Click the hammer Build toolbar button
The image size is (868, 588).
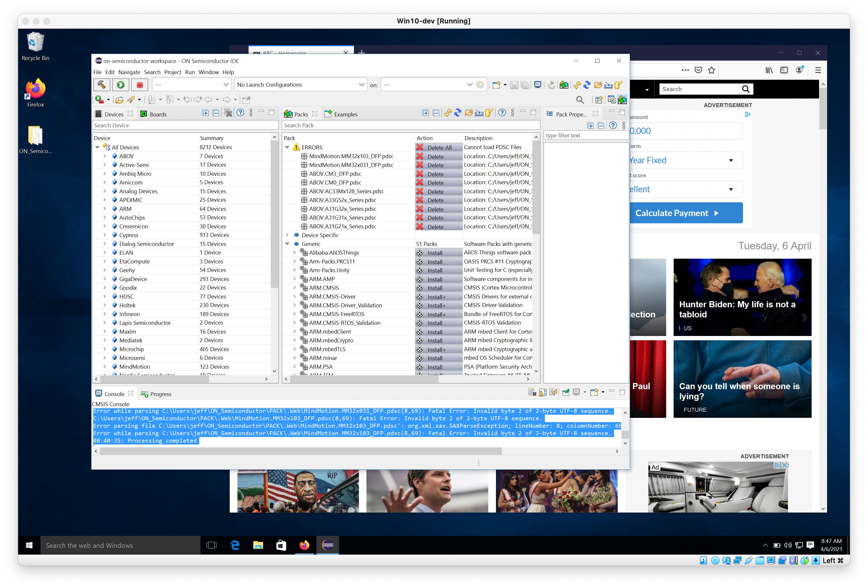(102, 85)
